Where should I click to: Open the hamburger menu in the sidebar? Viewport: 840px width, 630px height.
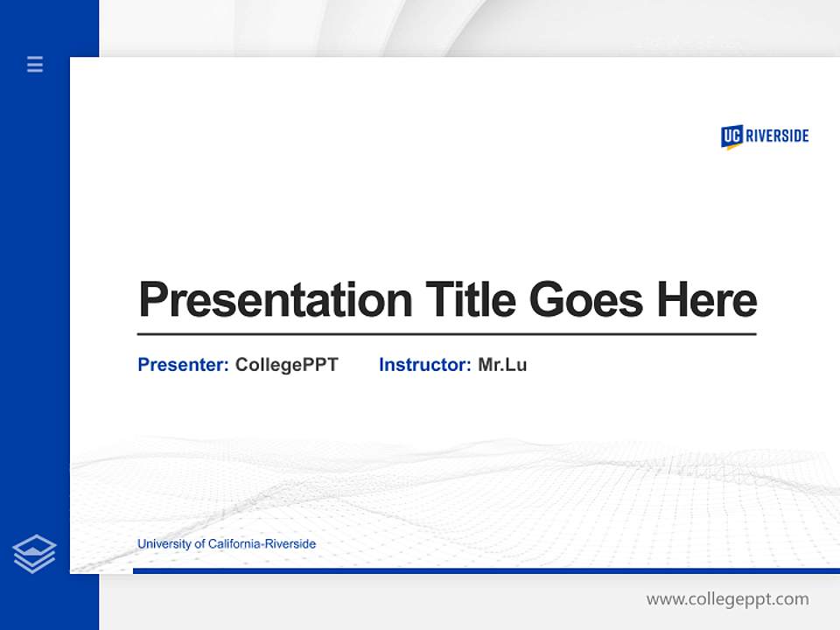(x=34, y=65)
